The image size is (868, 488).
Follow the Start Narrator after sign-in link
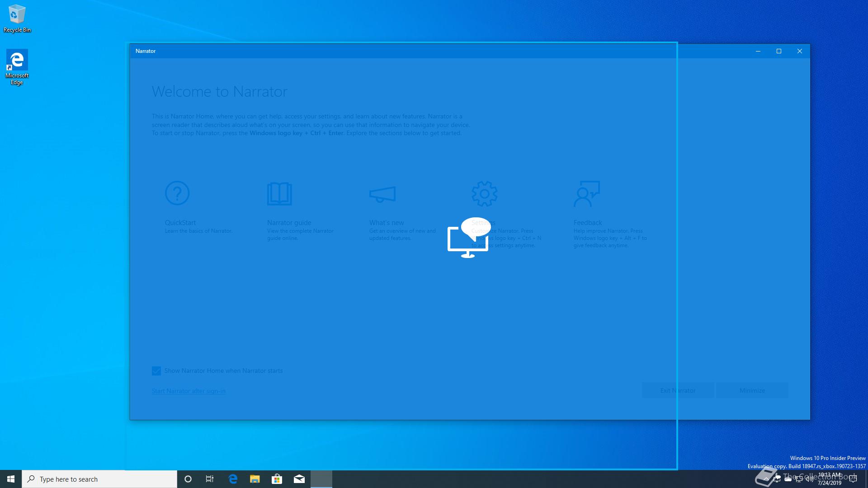point(189,391)
